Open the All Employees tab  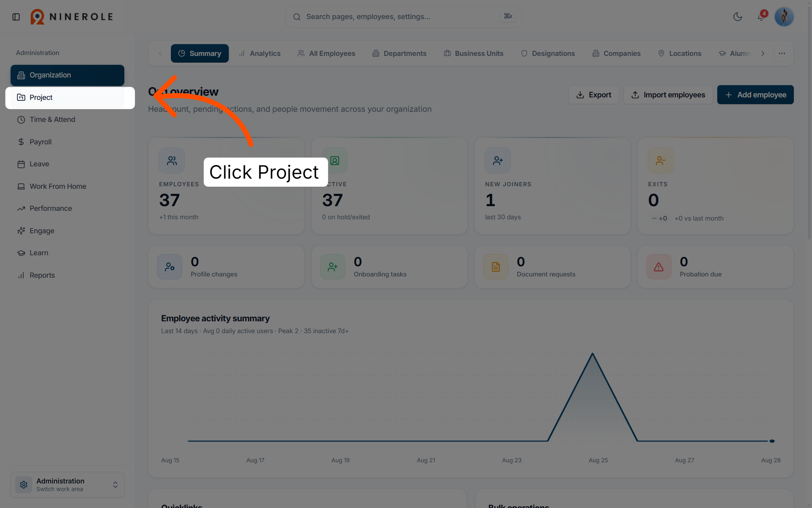[326, 53]
